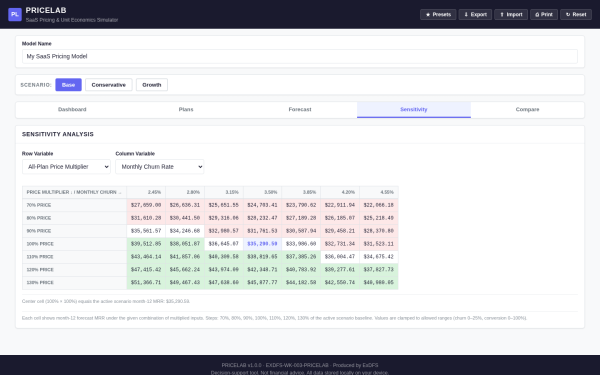Open the Dashboard tab
Viewport: 600px width, 375px height.
click(72, 109)
